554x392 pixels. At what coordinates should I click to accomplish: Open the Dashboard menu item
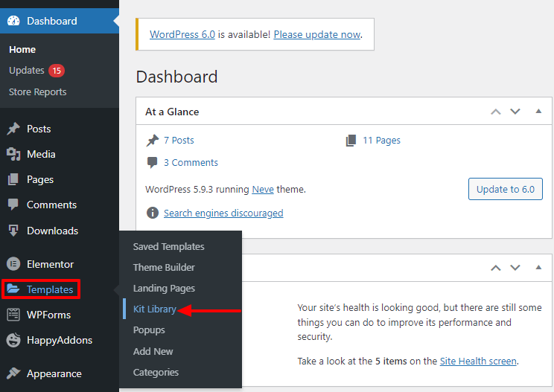pos(60,21)
